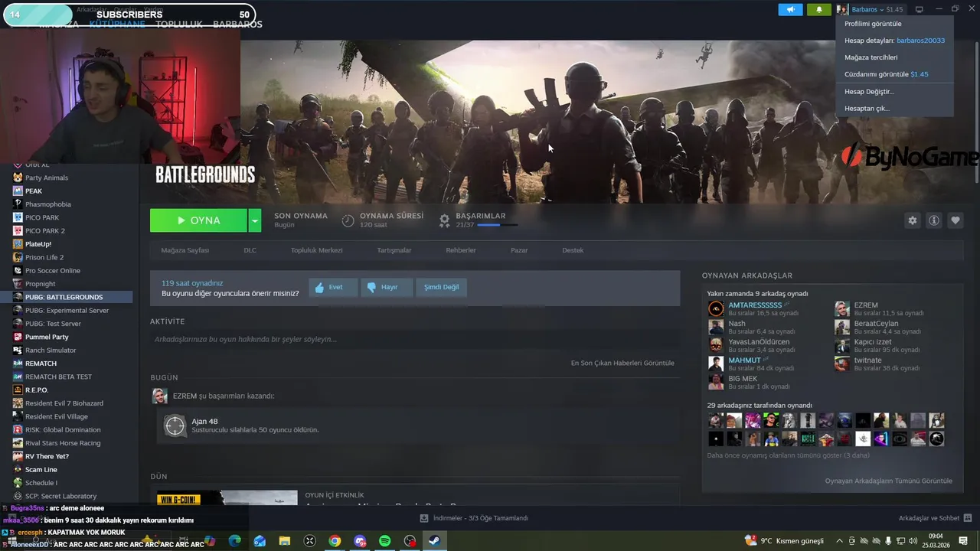980x551 pixels.
Task: Open friend Kapıcı izzet entry
Action: pyautogui.click(x=873, y=341)
